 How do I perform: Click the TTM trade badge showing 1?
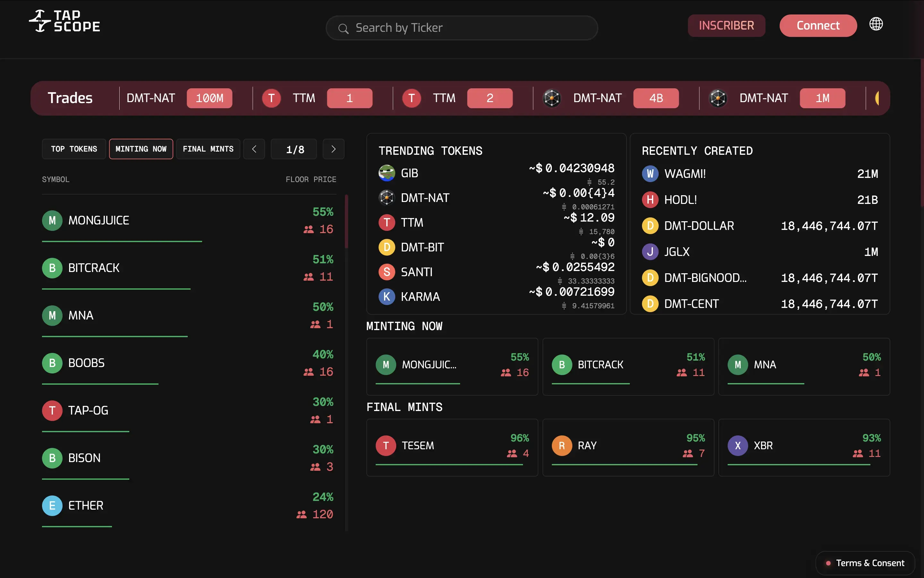(349, 98)
